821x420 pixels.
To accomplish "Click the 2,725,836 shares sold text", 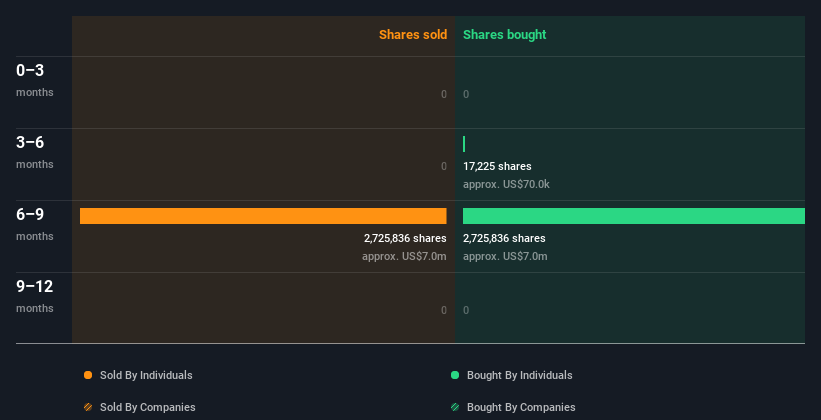I will pos(405,238).
